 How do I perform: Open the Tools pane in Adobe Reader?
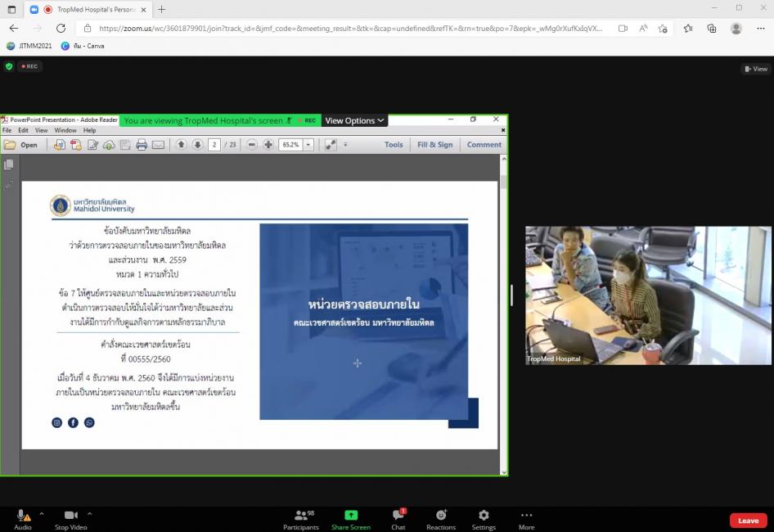394,145
